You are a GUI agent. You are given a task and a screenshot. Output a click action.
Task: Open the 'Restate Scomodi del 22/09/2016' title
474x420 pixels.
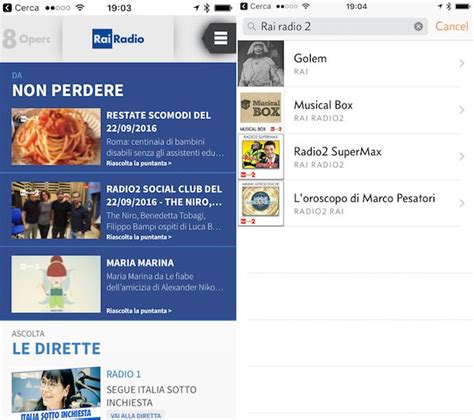click(x=159, y=122)
